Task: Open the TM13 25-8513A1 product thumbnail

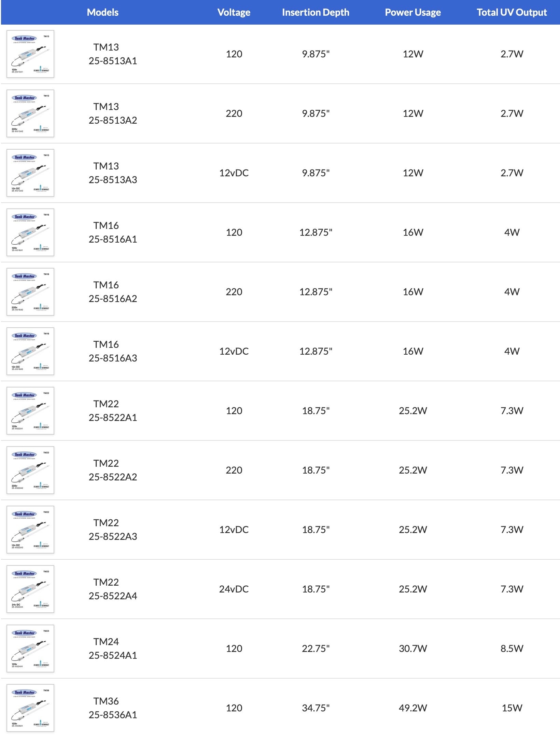Action: pyautogui.click(x=30, y=54)
